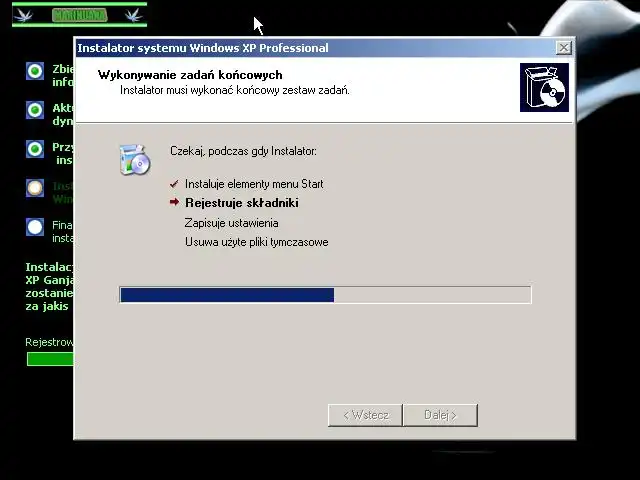The height and width of the screenshot is (480, 640).
Task: Click the subtitle Instalator musi wykonać końcowy zestaw zadań
Action: tap(235, 90)
